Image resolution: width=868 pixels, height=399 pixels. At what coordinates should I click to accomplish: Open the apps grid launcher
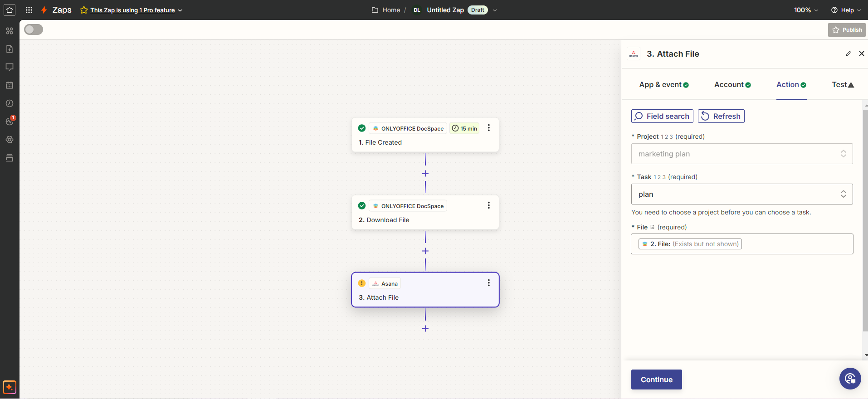(x=29, y=10)
